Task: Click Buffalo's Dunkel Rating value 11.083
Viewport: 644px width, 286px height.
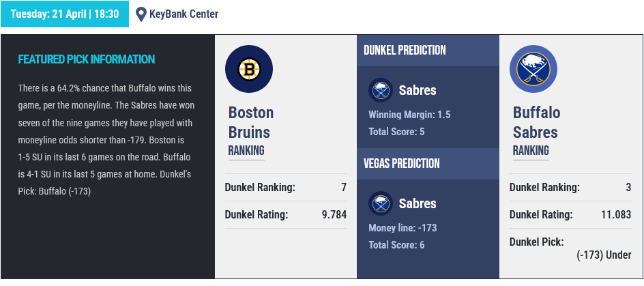Action: coord(616,214)
